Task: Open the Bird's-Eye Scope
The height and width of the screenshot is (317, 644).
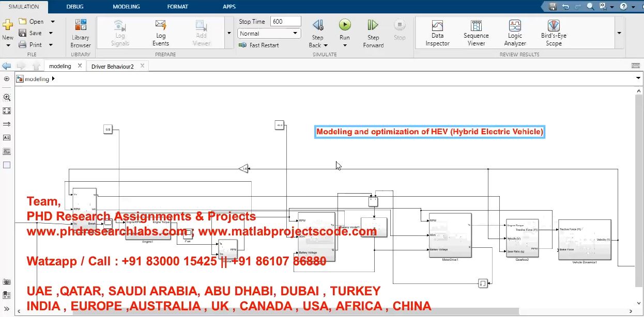Action: [554, 34]
